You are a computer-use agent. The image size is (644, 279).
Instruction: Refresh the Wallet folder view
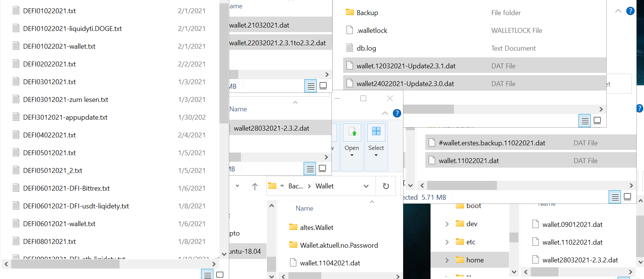pos(386,186)
